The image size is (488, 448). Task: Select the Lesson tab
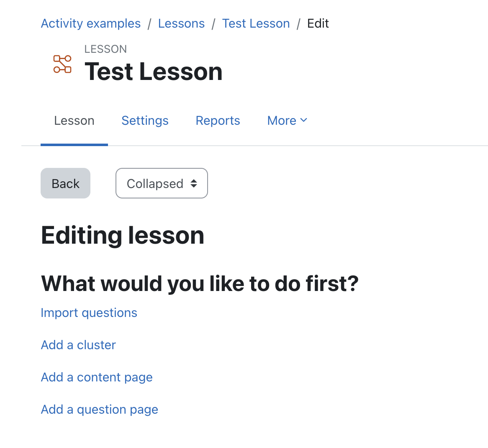[x=74, y=121]
